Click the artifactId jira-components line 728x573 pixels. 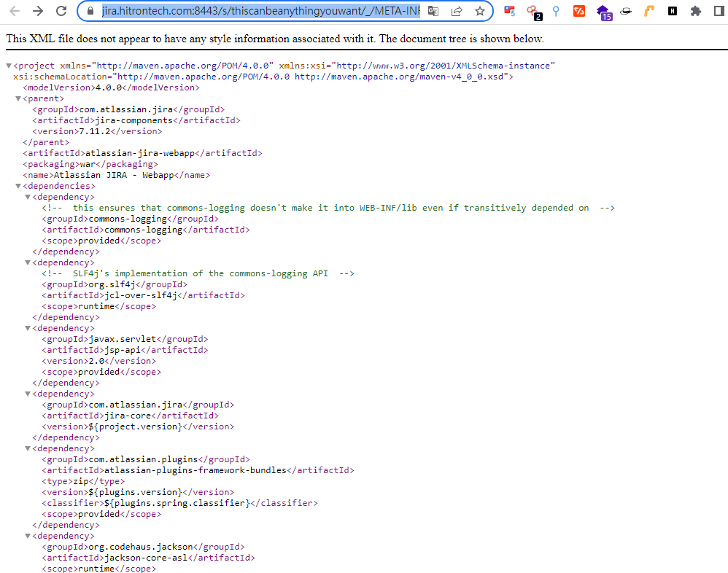[136, 120]
